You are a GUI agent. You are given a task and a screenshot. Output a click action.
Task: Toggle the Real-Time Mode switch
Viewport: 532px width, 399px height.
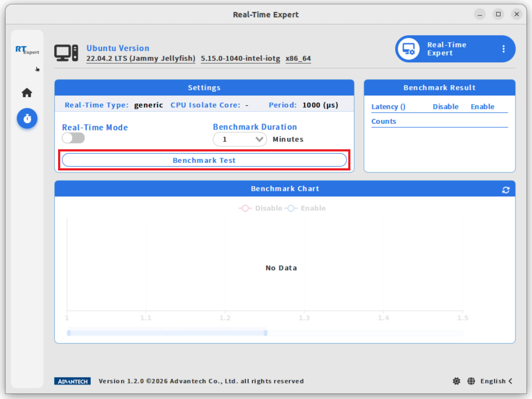[73, 138]
